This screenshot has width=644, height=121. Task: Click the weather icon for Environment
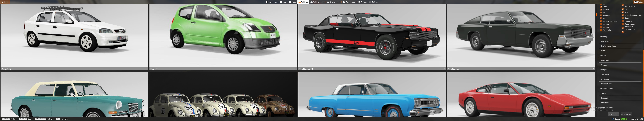point(328,2)
